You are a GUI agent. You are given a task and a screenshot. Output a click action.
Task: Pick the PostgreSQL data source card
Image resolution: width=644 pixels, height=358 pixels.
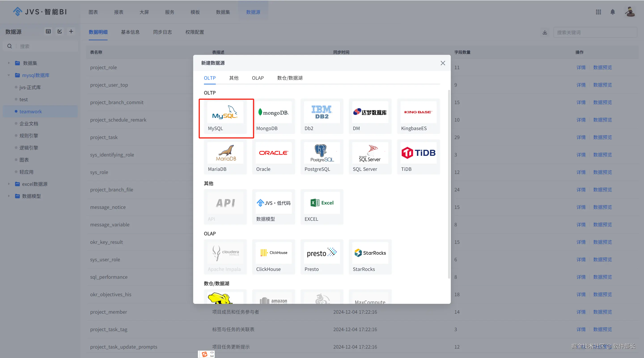coord(322,157)
